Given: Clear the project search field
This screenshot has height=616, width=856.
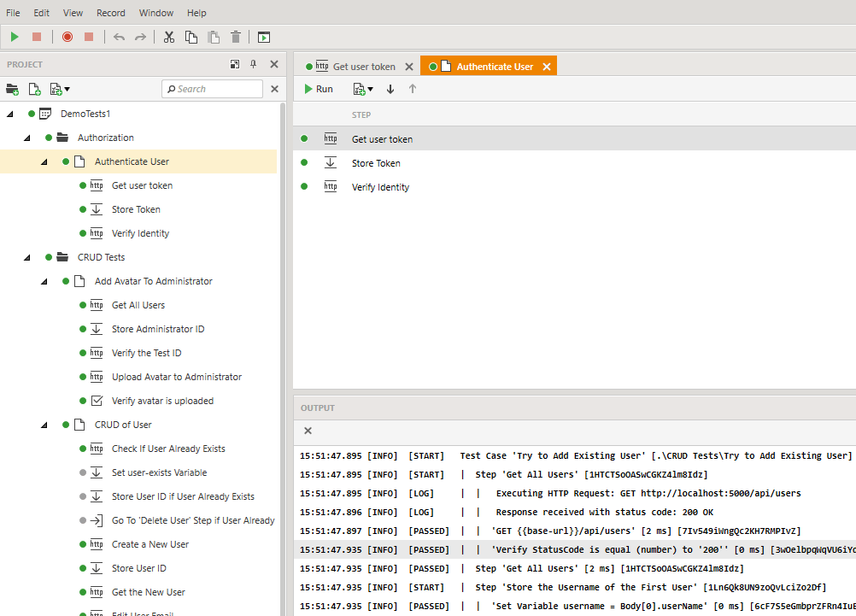Looking at the screenshot, I should (x=274, y=89).
